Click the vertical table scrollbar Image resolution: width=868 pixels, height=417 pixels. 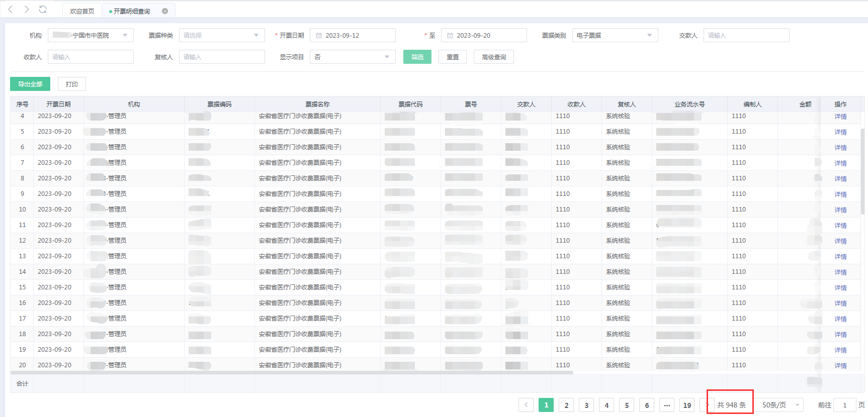click(863, 171)
